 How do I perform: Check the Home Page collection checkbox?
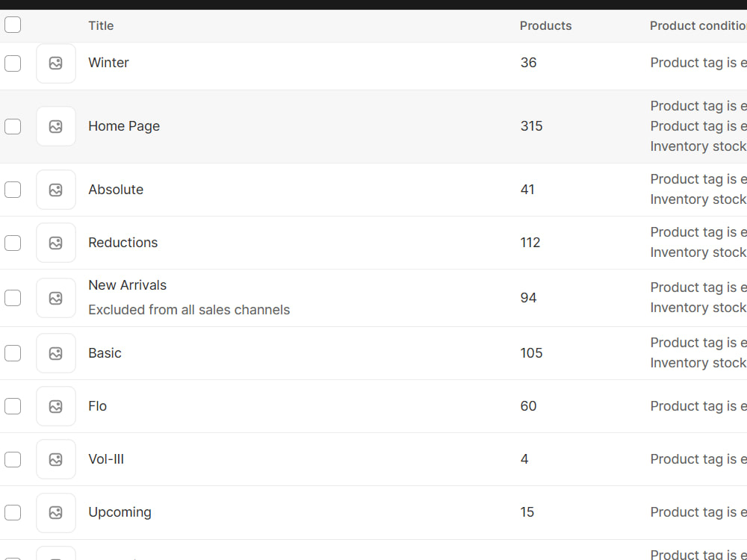pos(13,127)
